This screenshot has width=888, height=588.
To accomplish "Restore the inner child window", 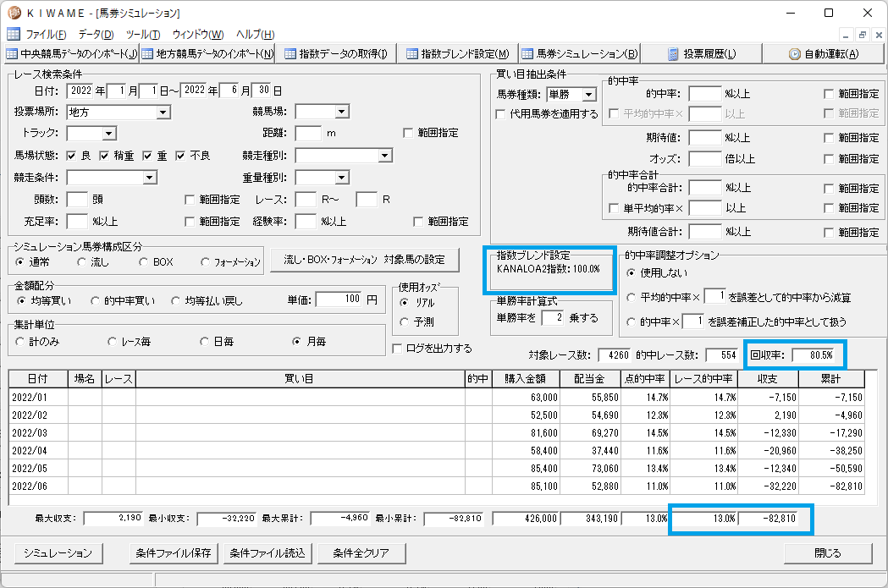I will point(863,35).
